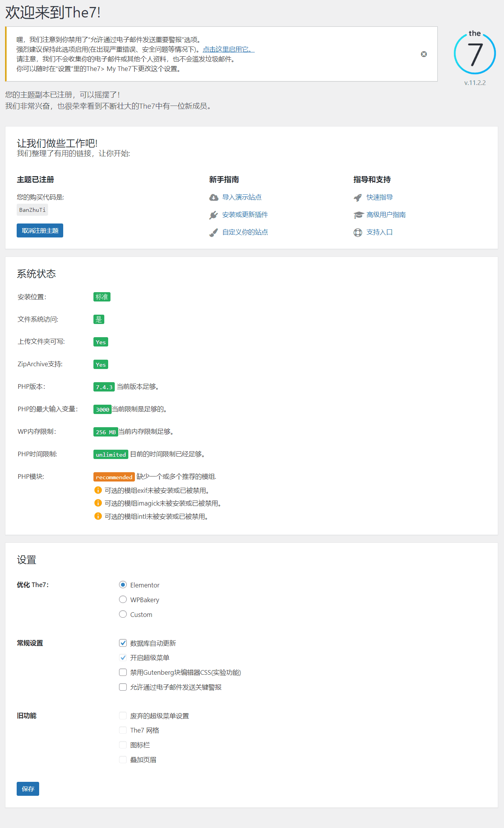This screenshot has width=504, height=828.
Task: Click the 标准 install location badge
Action: pyautogui.click(x=102, y=297)
